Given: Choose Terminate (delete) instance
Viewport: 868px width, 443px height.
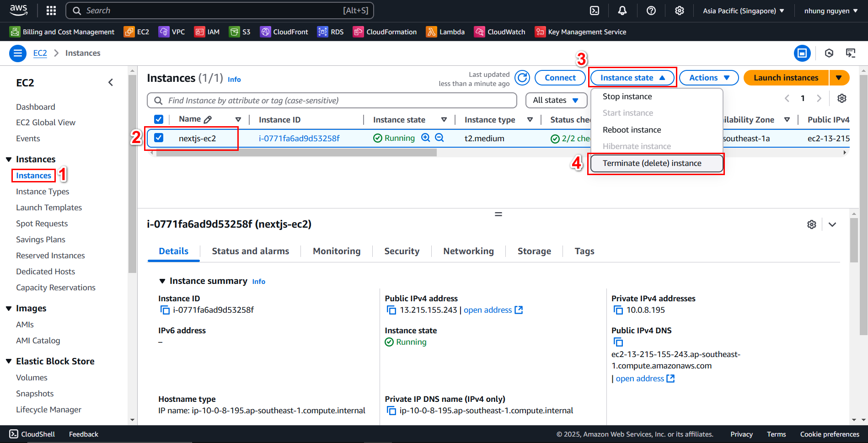Looking at the screenshot, I should click(x=657, y=163).
